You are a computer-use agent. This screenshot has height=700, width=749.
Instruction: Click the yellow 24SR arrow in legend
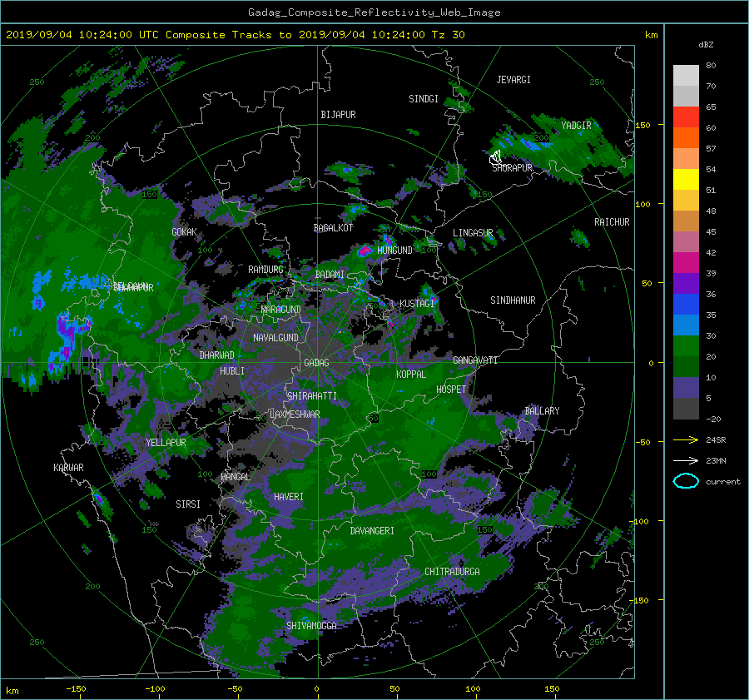[686, 440]
